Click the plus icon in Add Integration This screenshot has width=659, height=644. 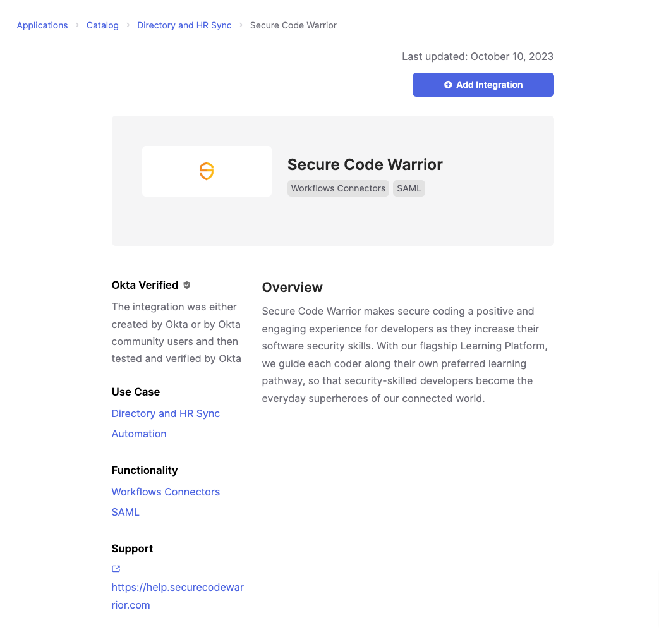pyautogui.click(x=448, y=85)
